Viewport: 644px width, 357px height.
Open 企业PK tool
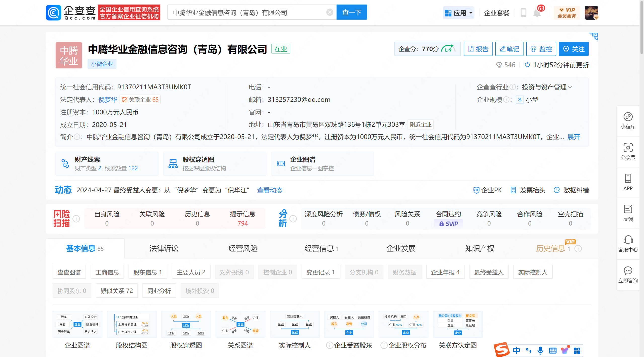click(487, 190)
